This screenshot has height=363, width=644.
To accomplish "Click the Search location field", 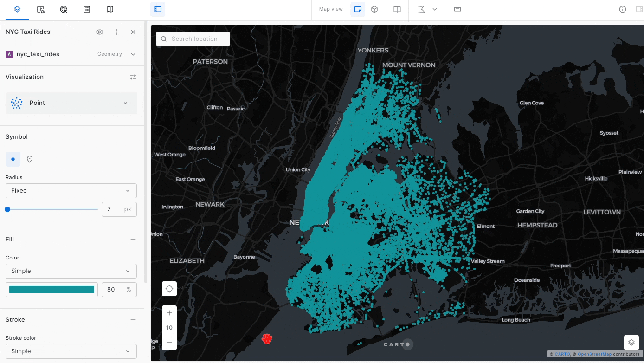I will click(x=193, y=39).
